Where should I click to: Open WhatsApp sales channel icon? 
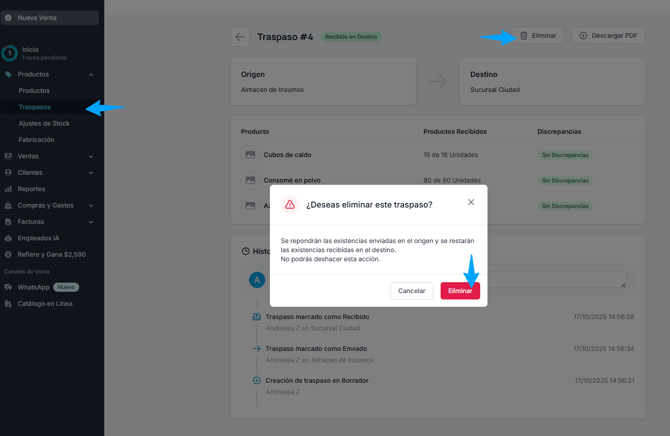click(x=8, y=287)
